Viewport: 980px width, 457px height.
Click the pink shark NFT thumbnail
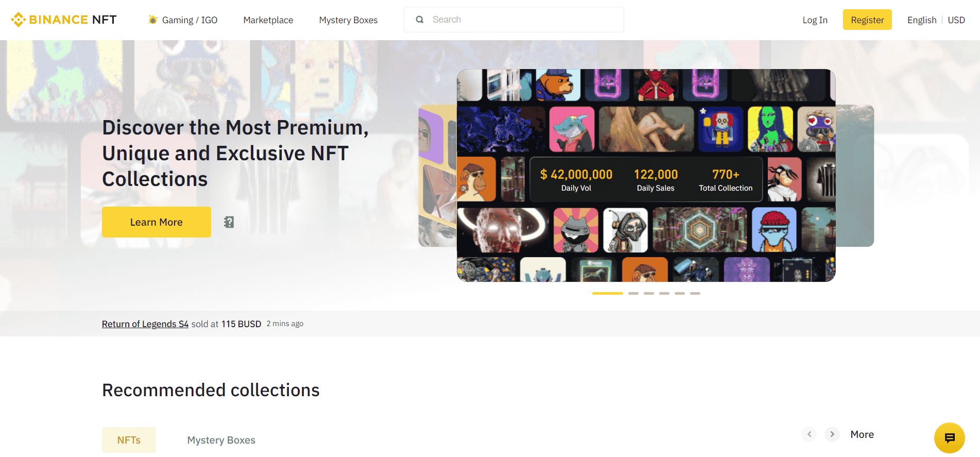coord(572,129)
